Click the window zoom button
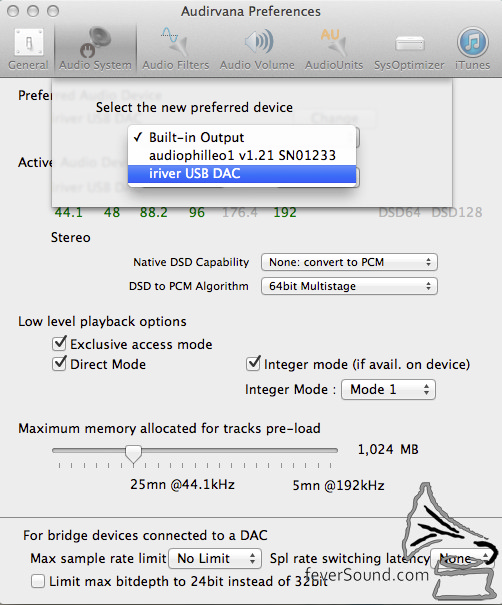Image resolution: width=502 pixels, height=605 pixels. pyautogui.click(x=53, y=11)
